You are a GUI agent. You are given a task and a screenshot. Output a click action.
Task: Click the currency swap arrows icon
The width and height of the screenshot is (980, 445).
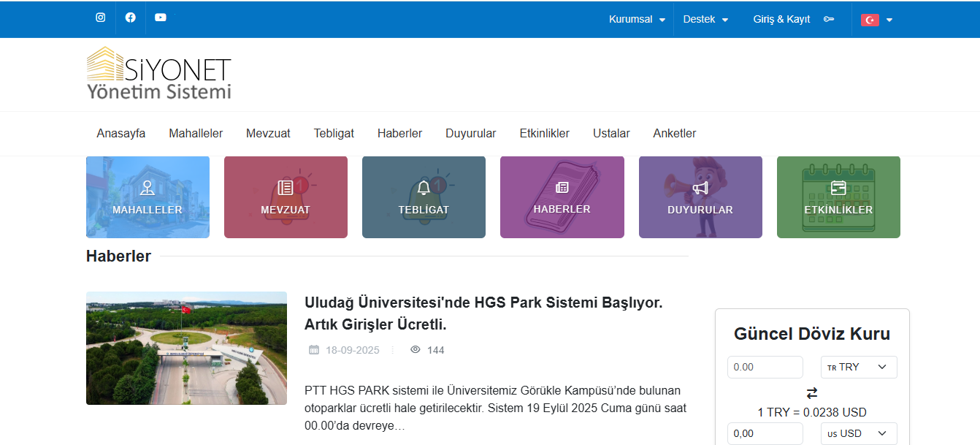(x=812, y=393)
